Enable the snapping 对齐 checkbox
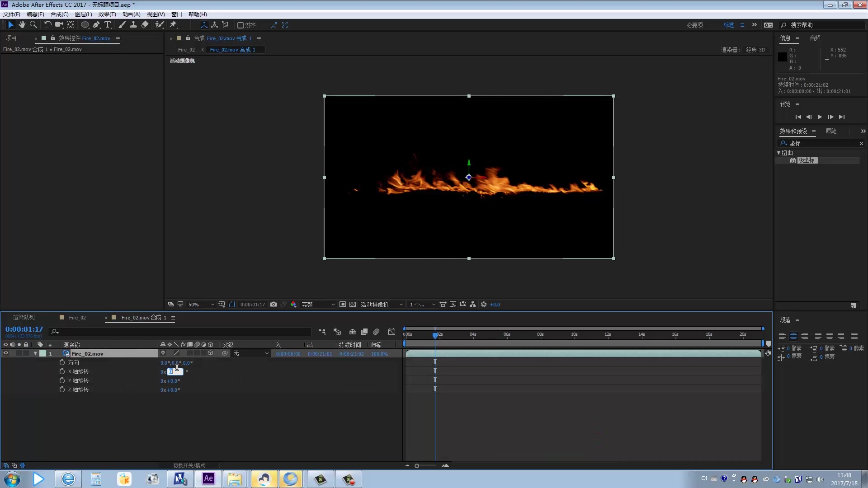868x488 pixels. click(241, 25)
